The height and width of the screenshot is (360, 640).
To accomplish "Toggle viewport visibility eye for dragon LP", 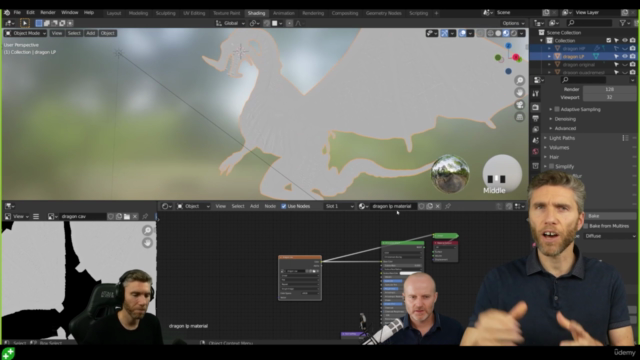I will pyautogui.click(x=624, y=56).
